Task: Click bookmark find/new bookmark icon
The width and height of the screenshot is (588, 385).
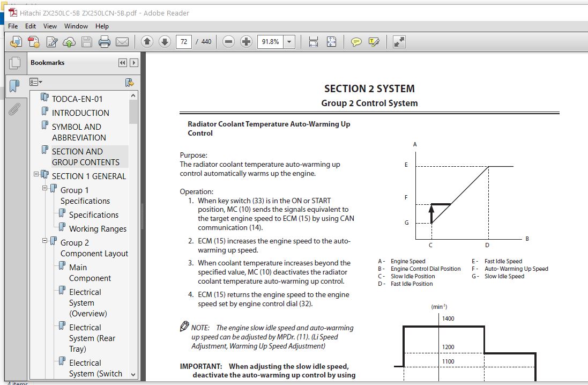Action: pos(129,82)
